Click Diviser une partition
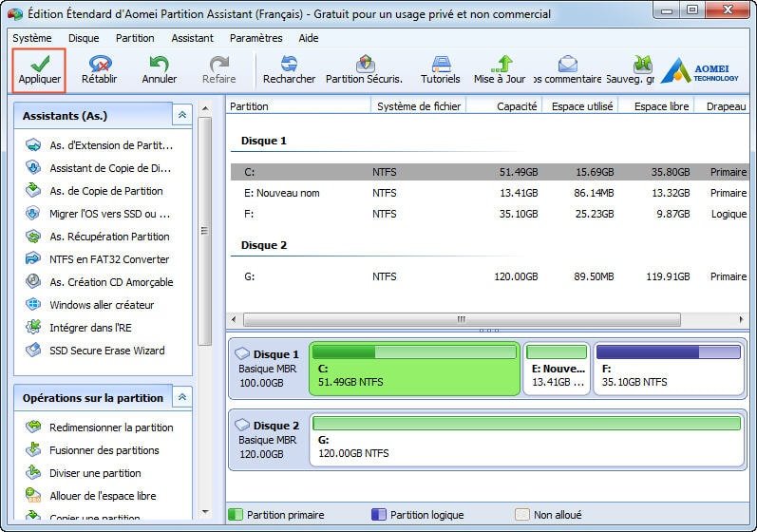 tap(84, 473)
